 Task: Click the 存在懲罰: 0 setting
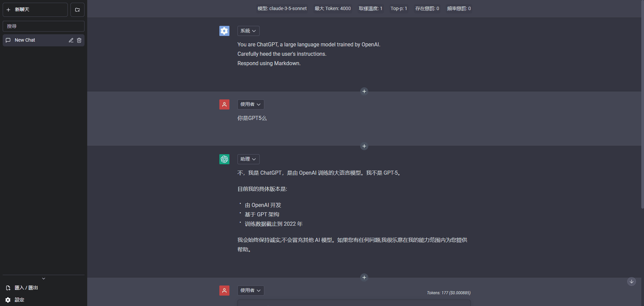[x=427, y=9]
